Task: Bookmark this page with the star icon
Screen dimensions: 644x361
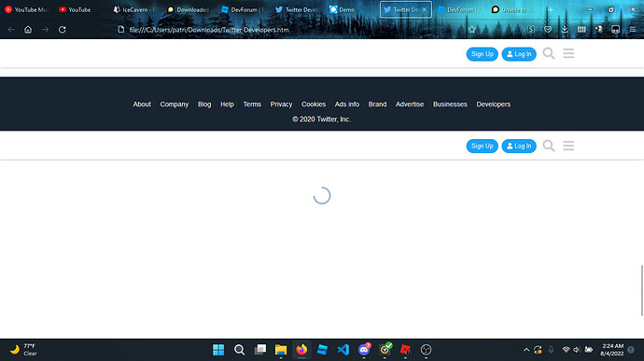Action: pos(472,30)
